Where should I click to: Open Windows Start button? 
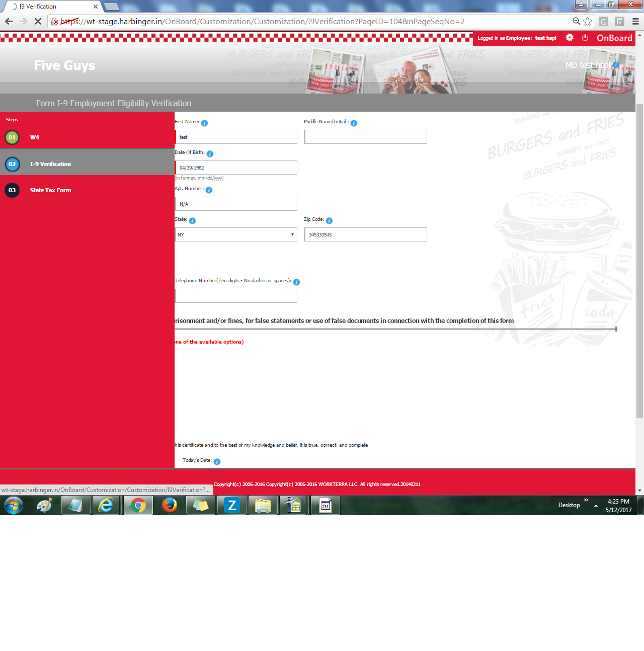tap(14, 505)
